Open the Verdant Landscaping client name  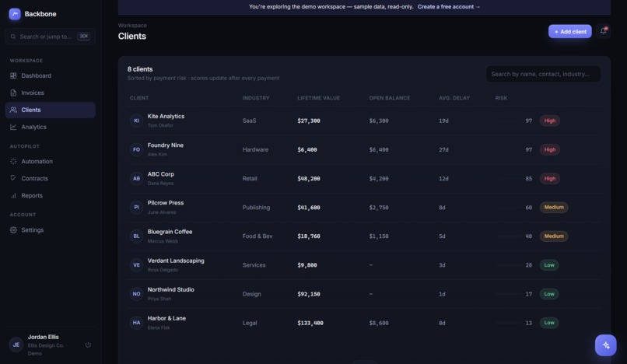tap(176, 261)
